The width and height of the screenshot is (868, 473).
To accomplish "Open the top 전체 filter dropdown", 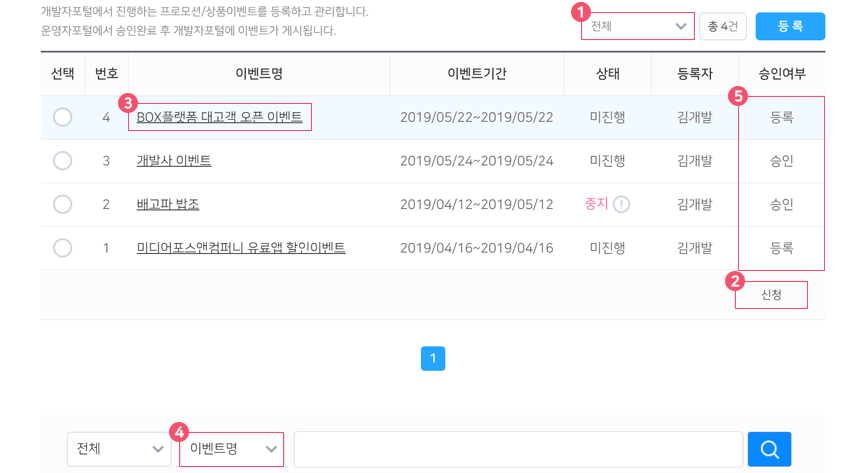I will tap(638, 26).
